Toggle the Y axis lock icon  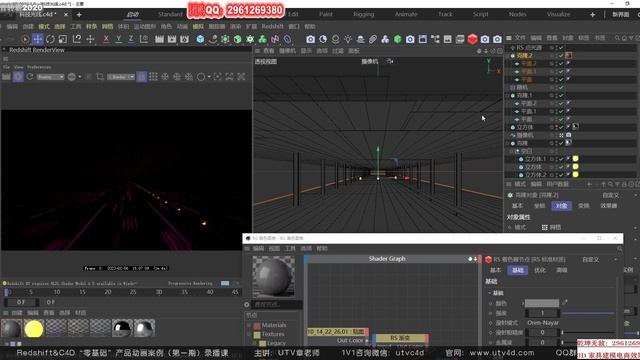click(119, 39)
